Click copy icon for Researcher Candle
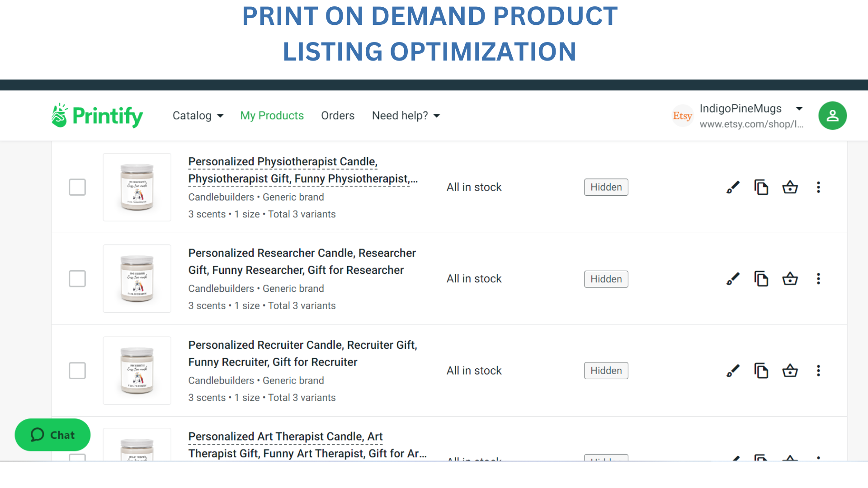Image resolution: width=868 pixels, height=488 pixels. click(761, 279)
